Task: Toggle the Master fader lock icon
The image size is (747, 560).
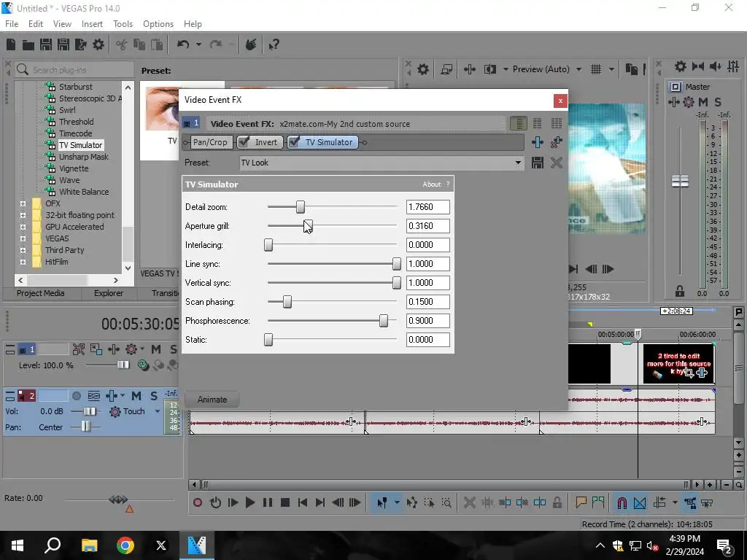Action: click(680, 290)
